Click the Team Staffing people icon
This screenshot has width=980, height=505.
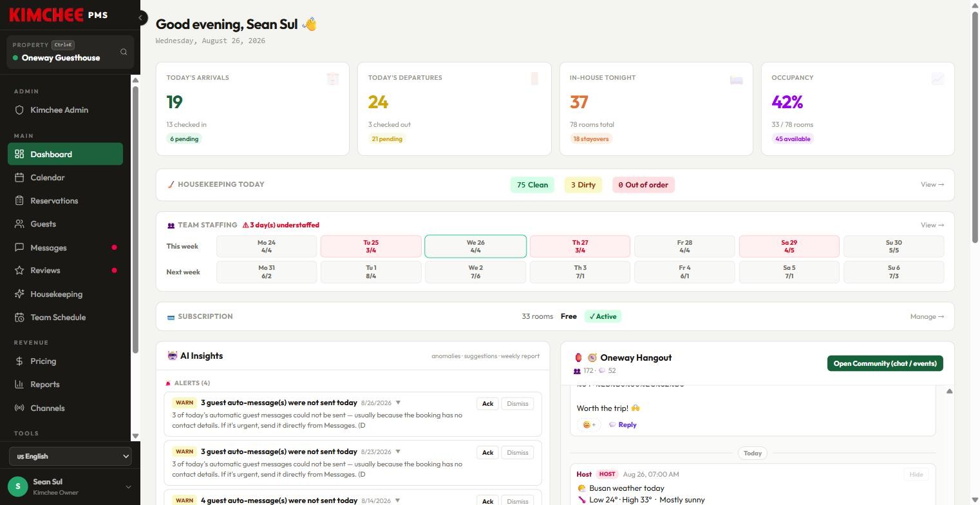[171, 225]
